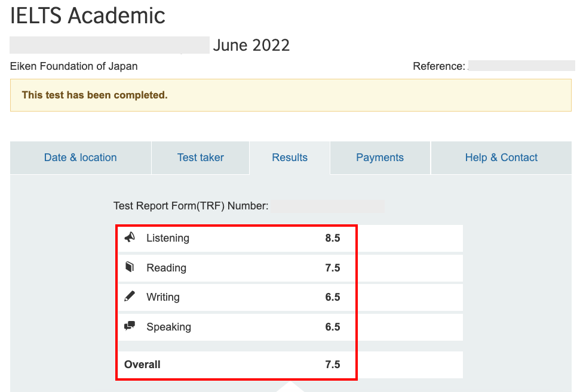Open the Help & Contact tab

pos(501,158)
